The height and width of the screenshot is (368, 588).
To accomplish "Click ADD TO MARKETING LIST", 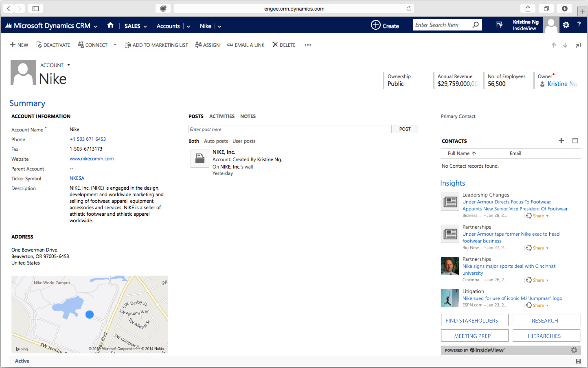I will coord(156,45).
